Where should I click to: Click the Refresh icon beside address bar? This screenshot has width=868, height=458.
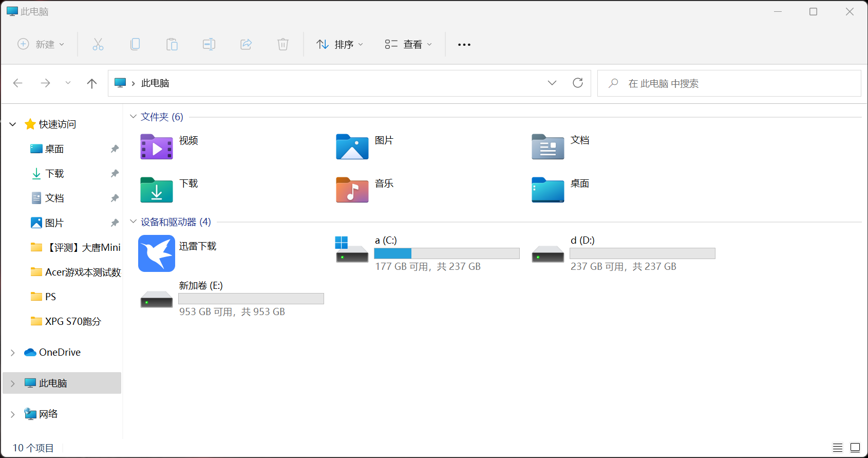click(x=578, y=83)
